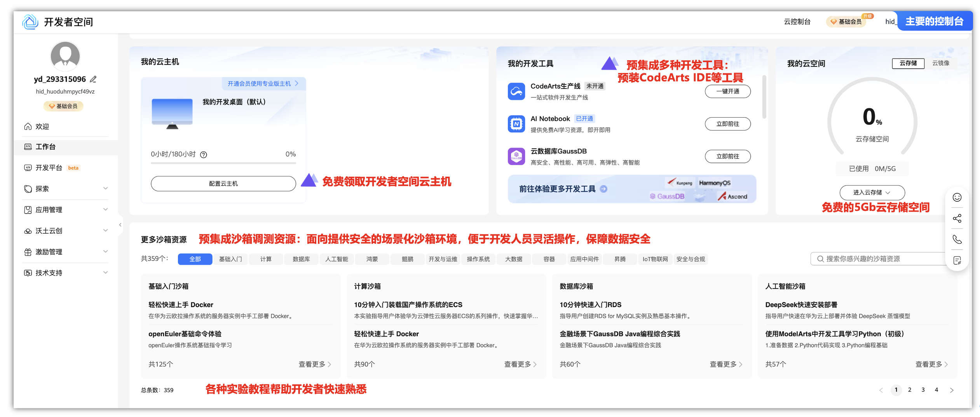Click the 配置云主机 button

(x=223, y=184)
